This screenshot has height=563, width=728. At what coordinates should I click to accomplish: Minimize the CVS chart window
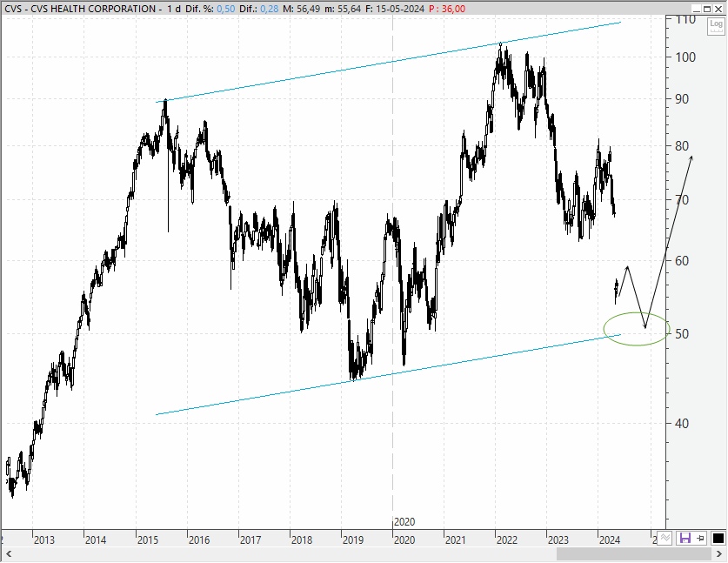[x=696, y=9]
